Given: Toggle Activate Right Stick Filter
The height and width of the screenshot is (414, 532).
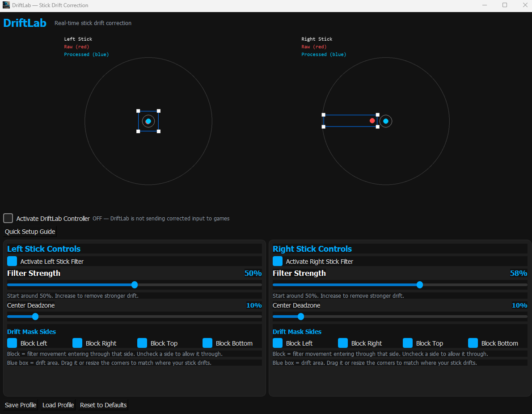Looking at the screenshot, I should click(278, 261).
